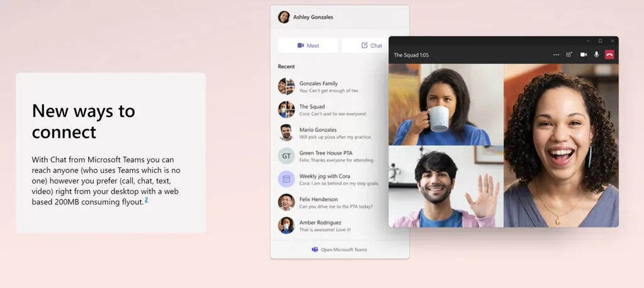Click Felix Henderson avatar photo
Screen dimensions: 644x288
tap(286, 202)
